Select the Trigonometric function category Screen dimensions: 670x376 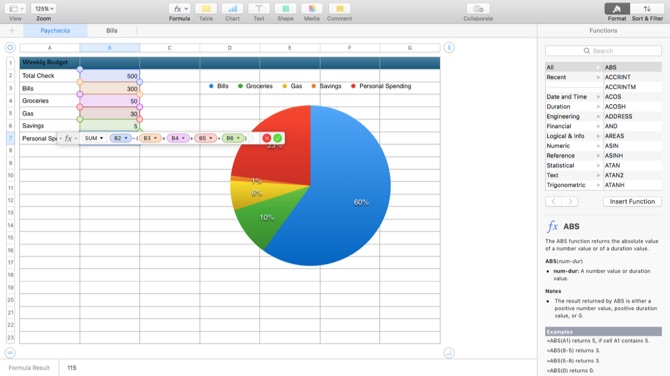tap(574, 185)
